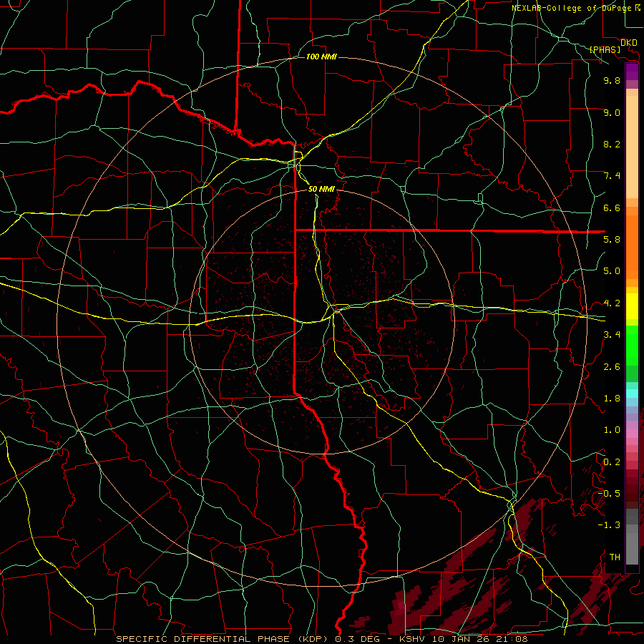644x644 pixels.
Task: Click the TH threshold label on colorbar
Action: pyautogui.click(x=615, y=557)
